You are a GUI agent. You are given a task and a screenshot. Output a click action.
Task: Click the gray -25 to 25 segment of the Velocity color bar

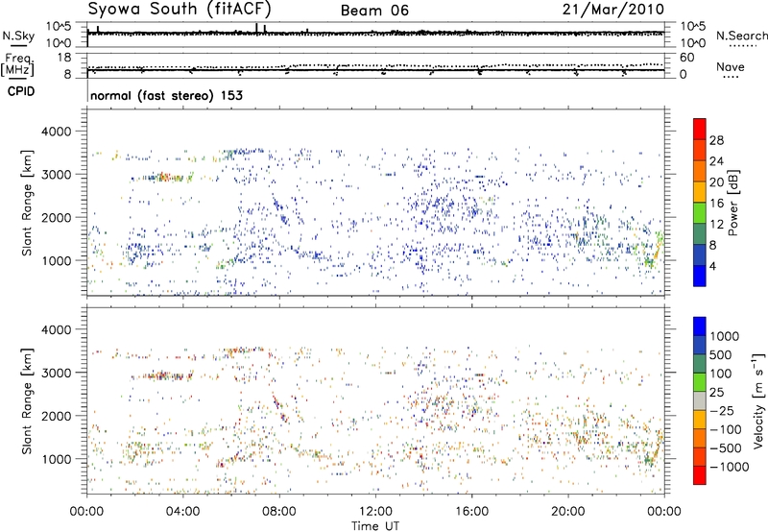[700, 401]
